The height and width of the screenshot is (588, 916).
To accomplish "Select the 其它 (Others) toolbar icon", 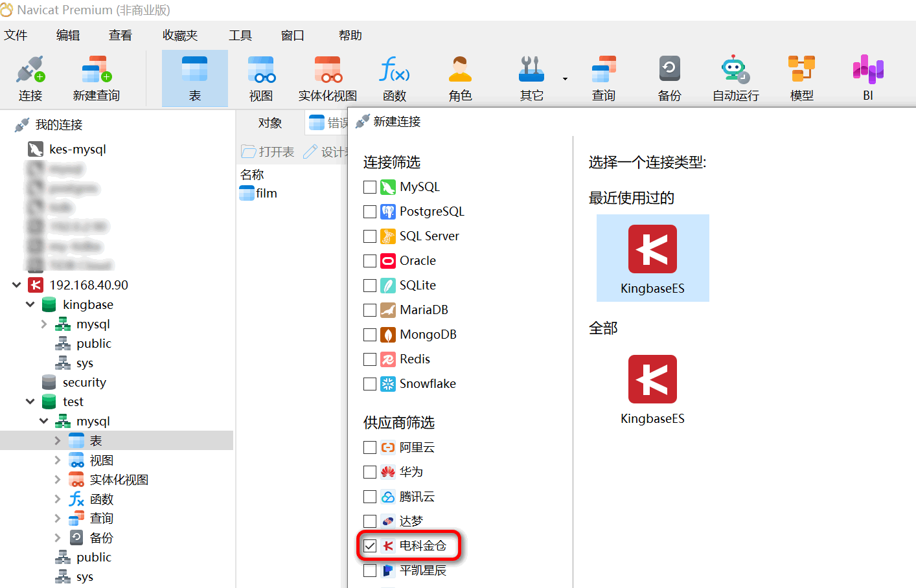I will (x=531, y=78).
